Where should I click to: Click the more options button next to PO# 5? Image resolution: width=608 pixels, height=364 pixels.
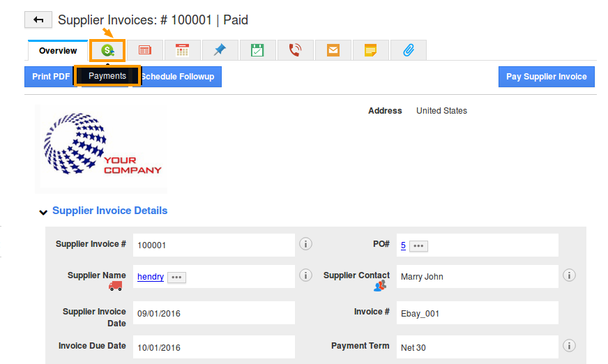[x=418, y=245]
